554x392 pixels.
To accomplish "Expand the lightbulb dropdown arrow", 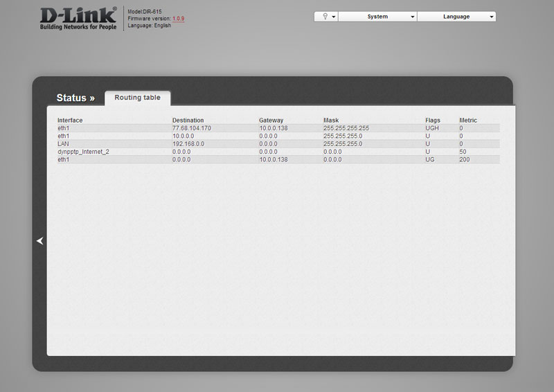I will click(334, 17).
